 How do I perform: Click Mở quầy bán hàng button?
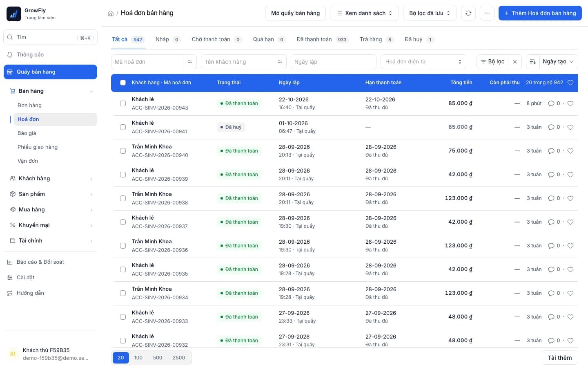[295, 13]
